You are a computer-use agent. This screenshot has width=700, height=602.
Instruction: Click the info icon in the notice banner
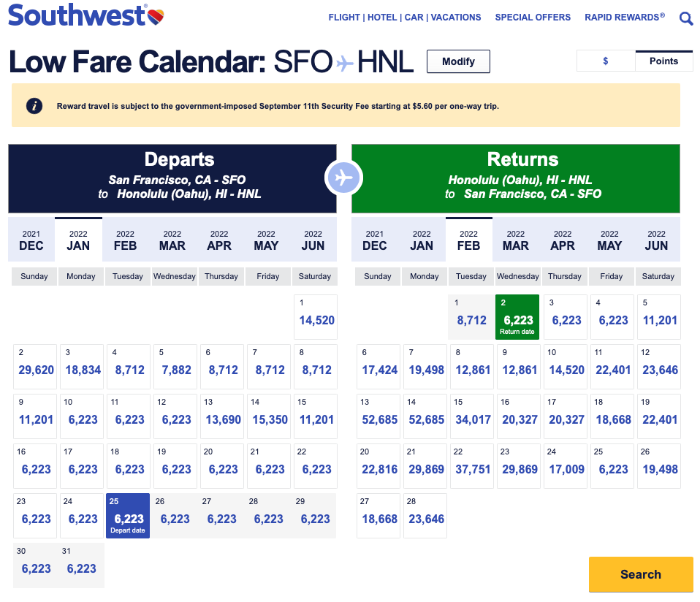tap(34, 106)
